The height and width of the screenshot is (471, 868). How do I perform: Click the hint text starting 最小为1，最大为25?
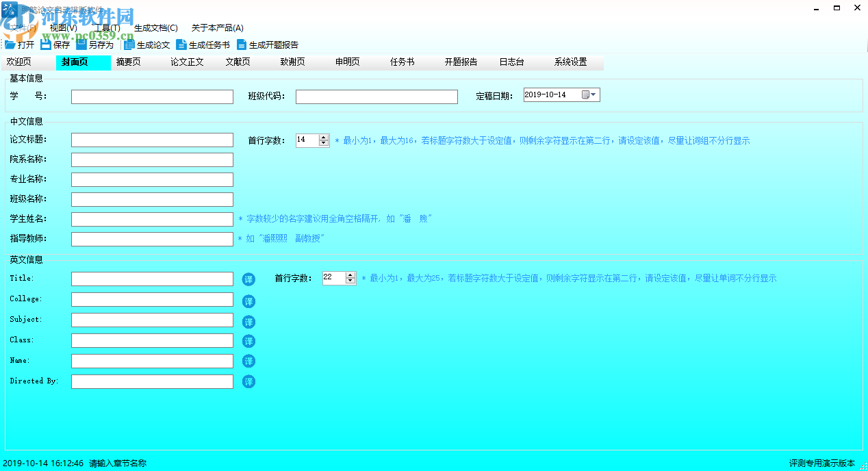569,278
